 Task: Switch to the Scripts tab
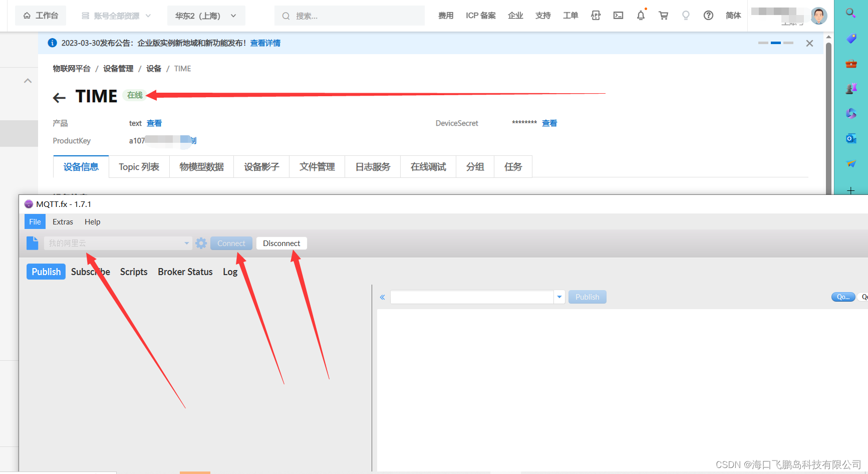coord(134,272)
